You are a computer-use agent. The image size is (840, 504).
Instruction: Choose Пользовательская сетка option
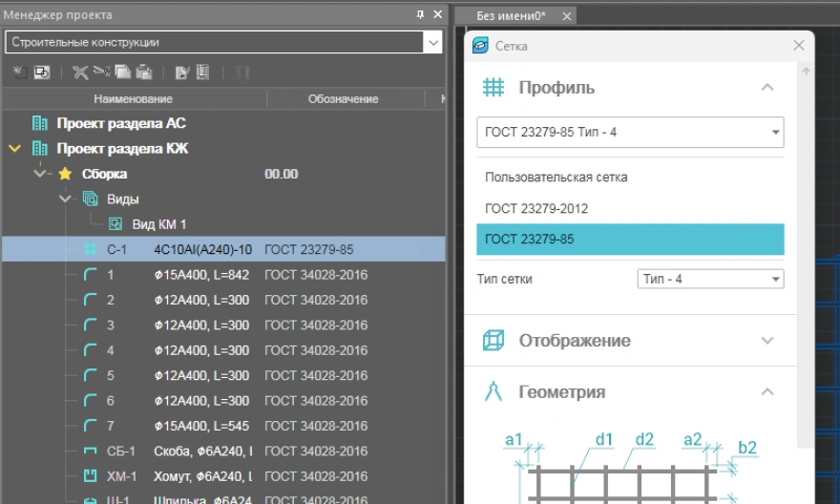click(556, 178)
